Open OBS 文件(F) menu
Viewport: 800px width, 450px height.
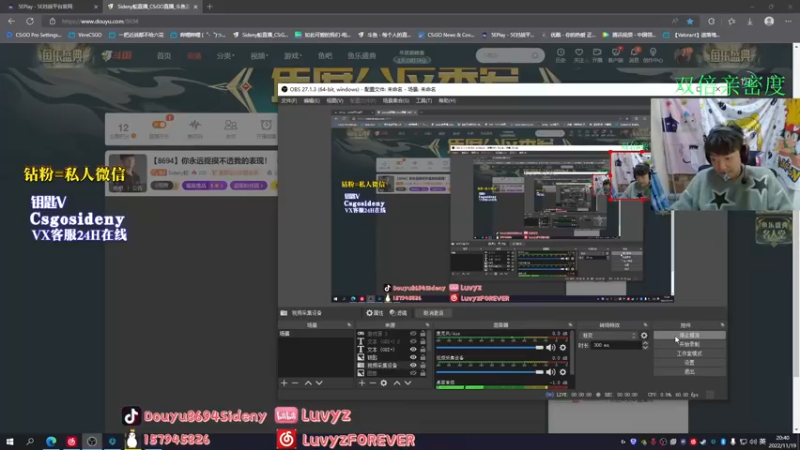tap(289, 101)
